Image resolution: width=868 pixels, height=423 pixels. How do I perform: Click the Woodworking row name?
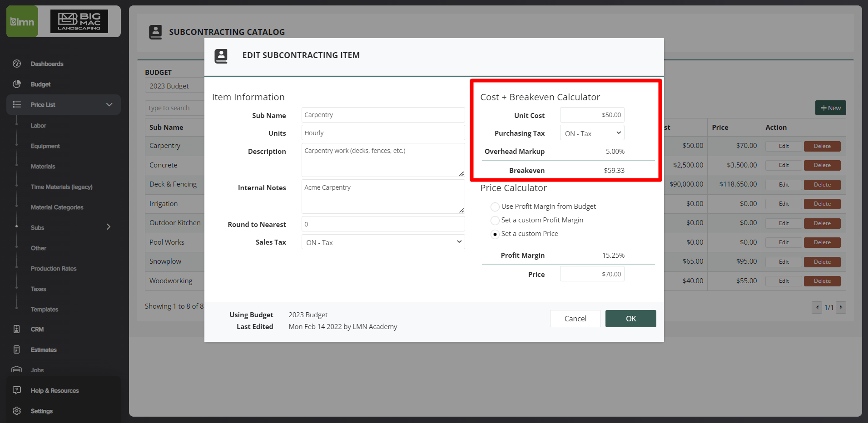171,281
